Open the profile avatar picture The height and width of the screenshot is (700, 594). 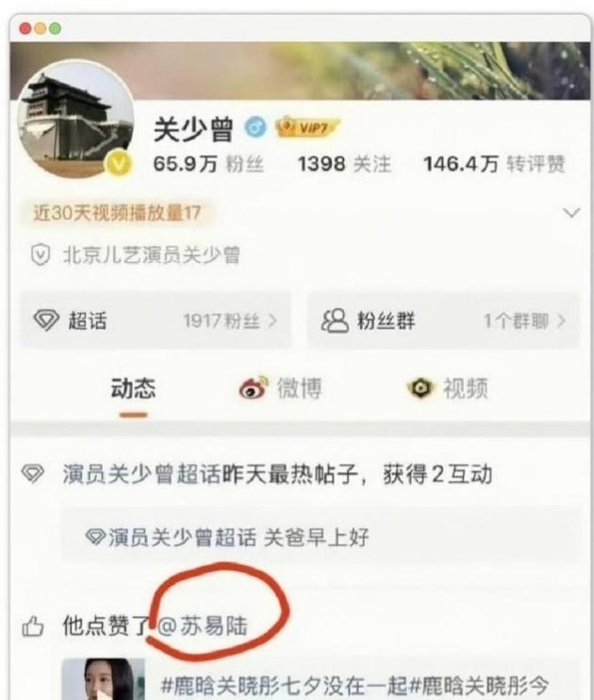[x=75, y=120]
